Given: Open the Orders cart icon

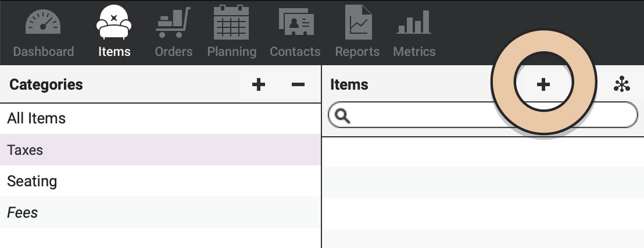Looking at the screenshot, I should pyautogui.click(x=173, y=23).
